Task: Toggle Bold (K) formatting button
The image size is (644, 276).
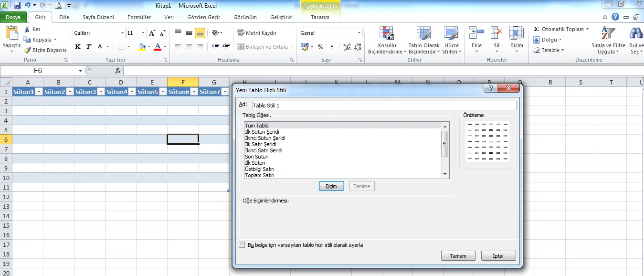Action: (x=78, y=47)
